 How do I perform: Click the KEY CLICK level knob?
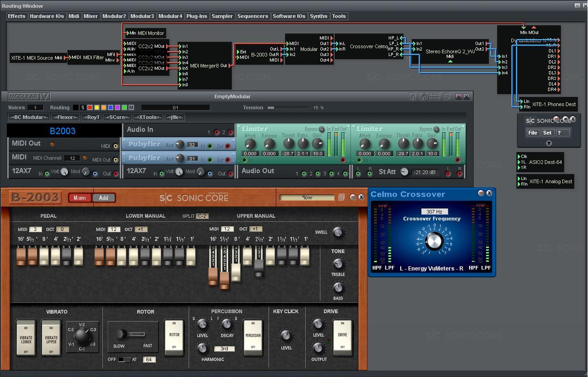(x=286, y=336)
